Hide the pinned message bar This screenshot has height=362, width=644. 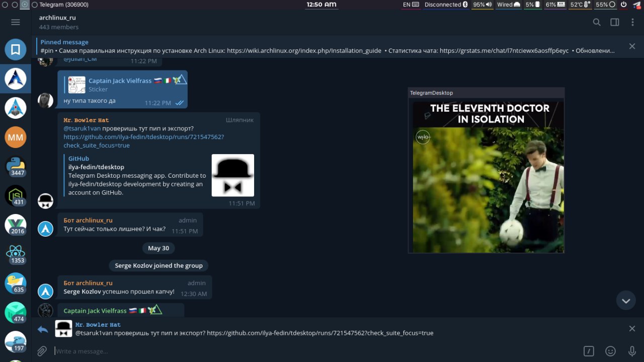pyautogui.click(x=632, y=46)
